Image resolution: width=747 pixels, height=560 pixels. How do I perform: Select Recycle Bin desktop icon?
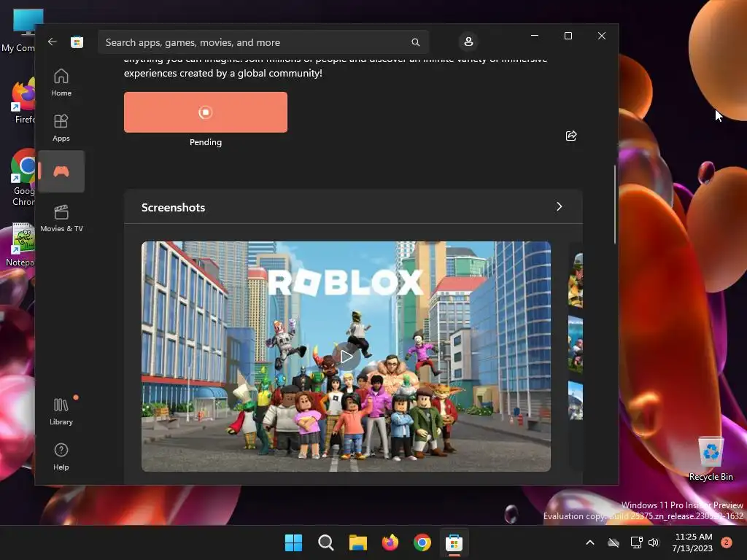coord(711,459)
